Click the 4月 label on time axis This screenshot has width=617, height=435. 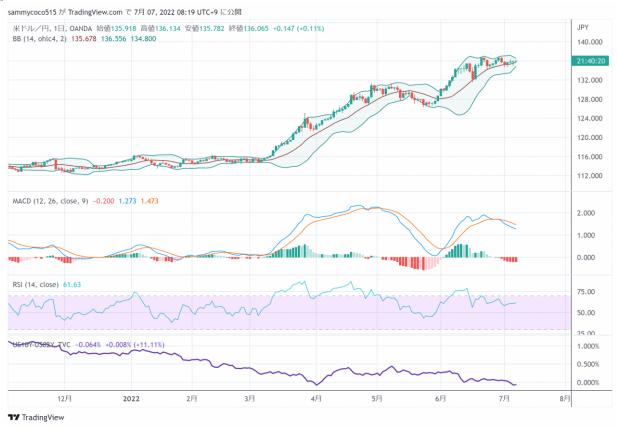(315, 397)
